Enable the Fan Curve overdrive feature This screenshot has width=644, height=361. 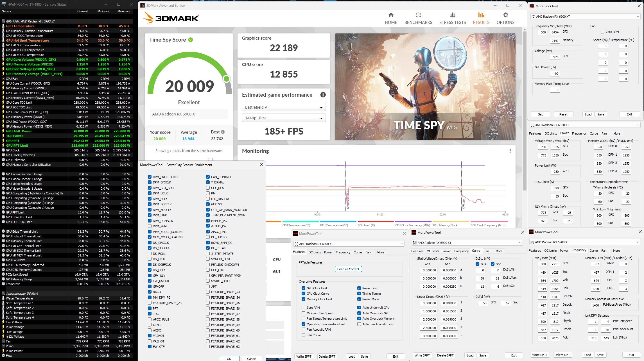pos(303,335)
